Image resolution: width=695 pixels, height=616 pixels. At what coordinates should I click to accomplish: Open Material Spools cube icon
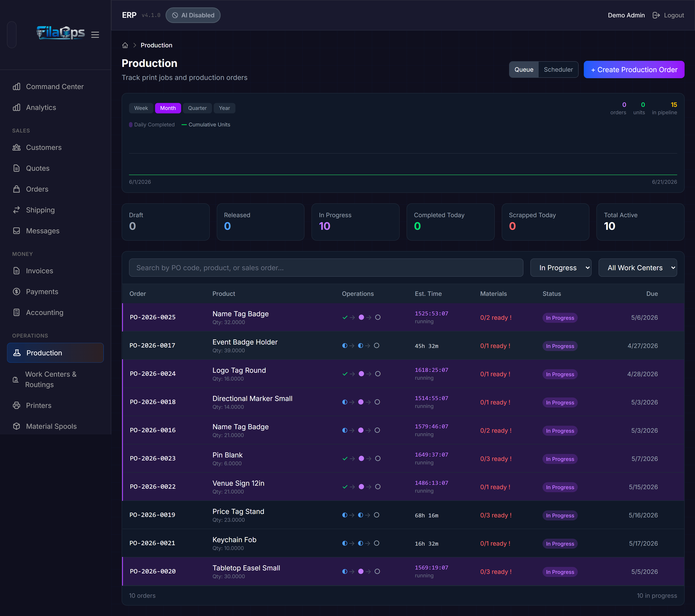tap(16, 426)
